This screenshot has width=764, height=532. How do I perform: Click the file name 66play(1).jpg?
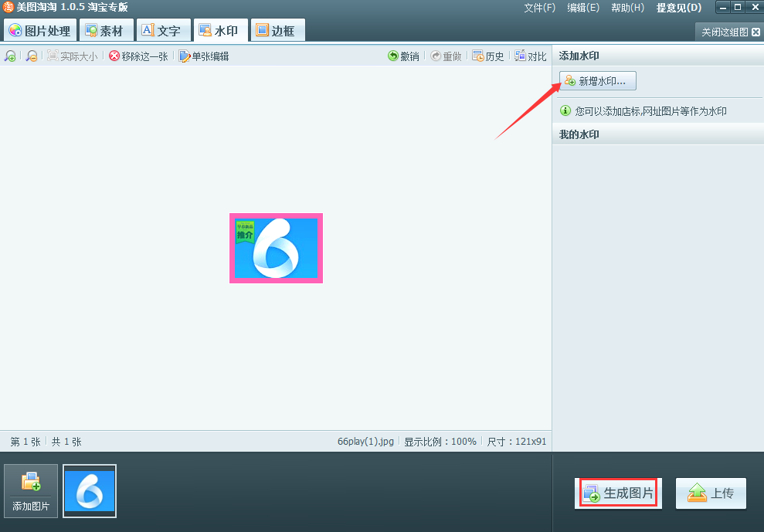coord(365,442)
